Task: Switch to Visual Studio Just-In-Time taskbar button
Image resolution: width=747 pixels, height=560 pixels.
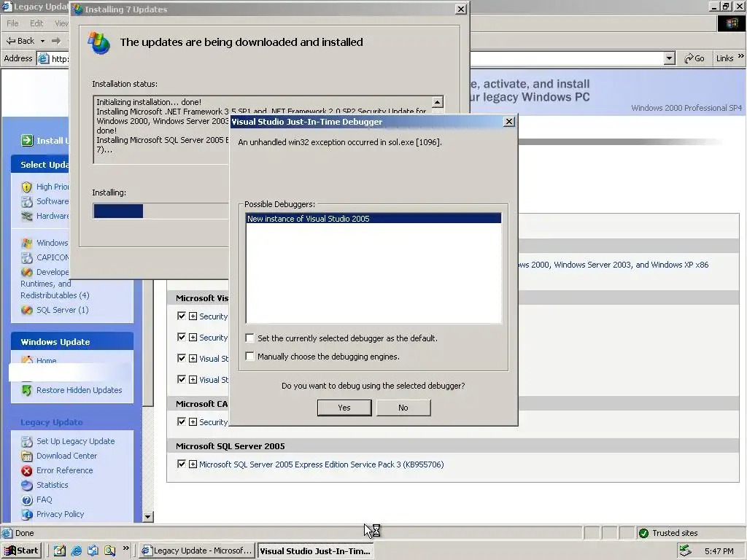Action: [x=315, y=551]
